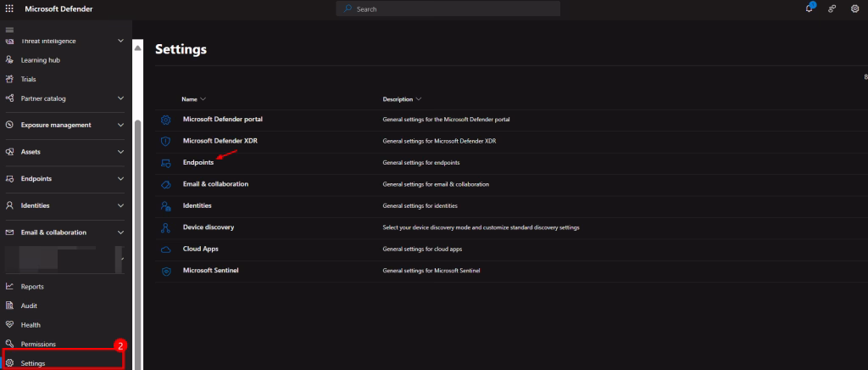The height and width of the screenshot is (370, 868).
Task: Click the Microsoft Defender portal row gear icon
Action: point(165,120)
